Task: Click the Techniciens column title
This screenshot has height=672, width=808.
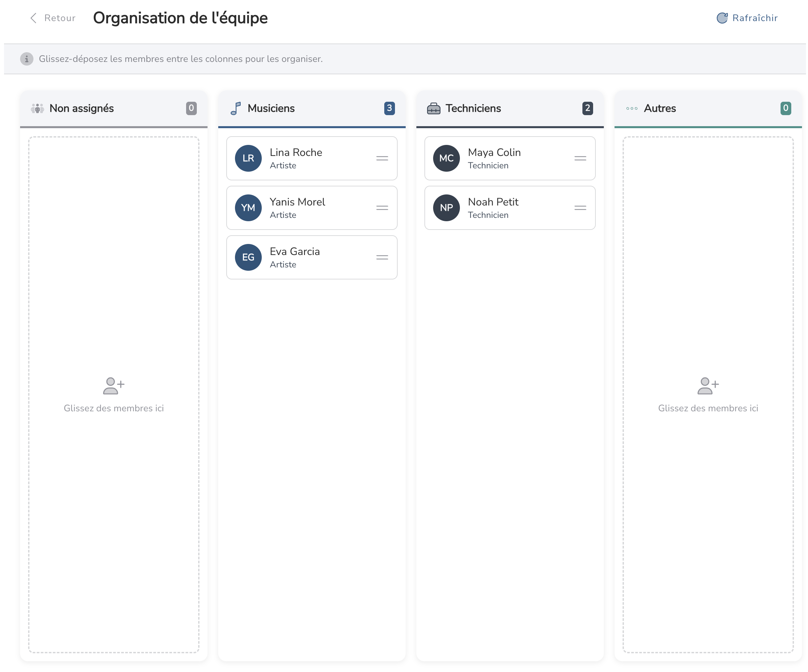Action: coord(473,108)
